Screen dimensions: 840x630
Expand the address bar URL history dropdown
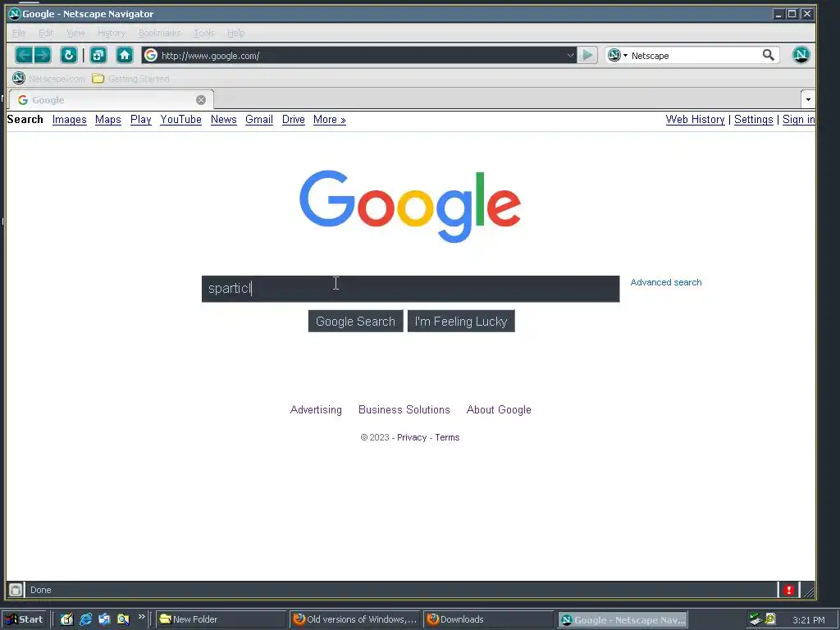(570, 55)
